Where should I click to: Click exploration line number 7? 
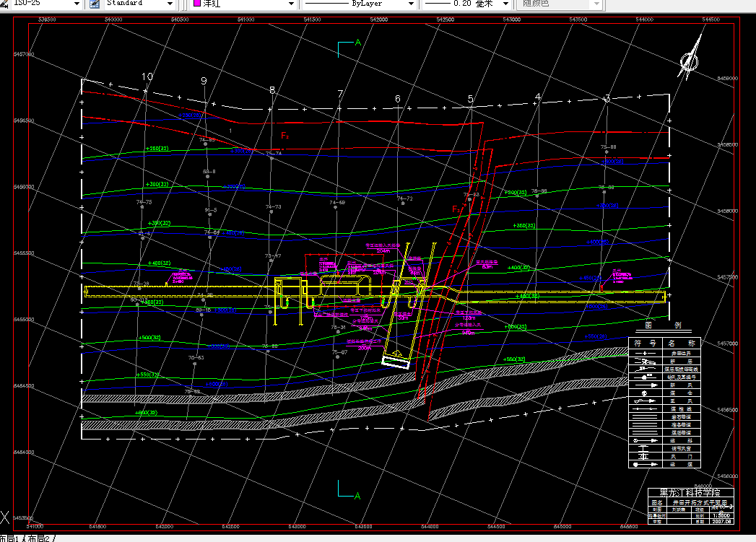point(340,94)
